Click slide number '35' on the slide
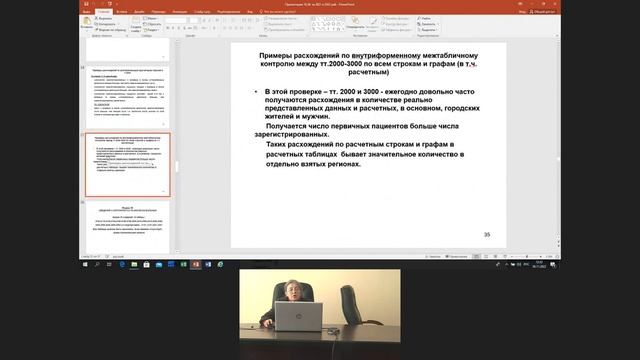640x360 pixels. click(487, 235)
